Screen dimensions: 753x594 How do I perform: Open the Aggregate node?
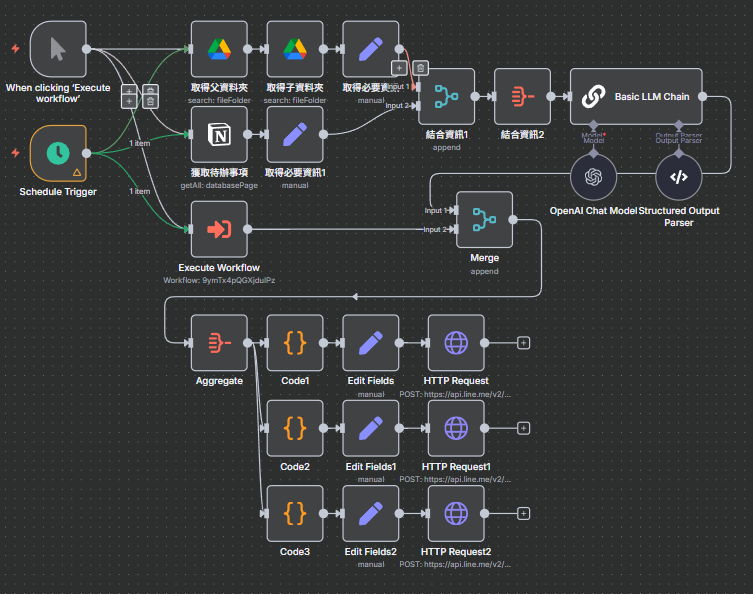click(x=219, y=343)
